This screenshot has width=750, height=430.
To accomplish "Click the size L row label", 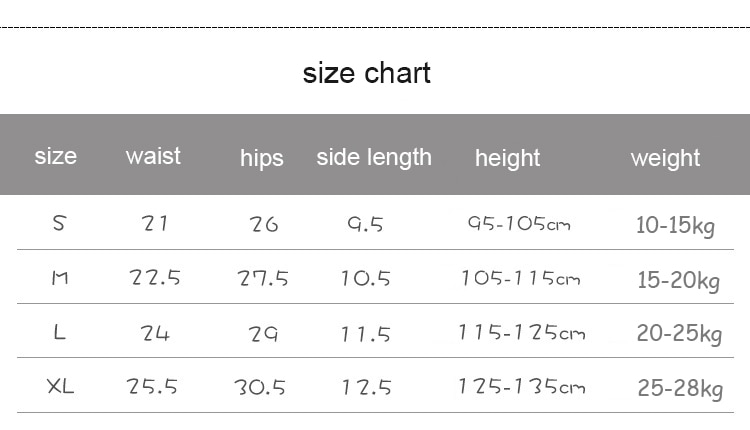I will tap(59, 331).
